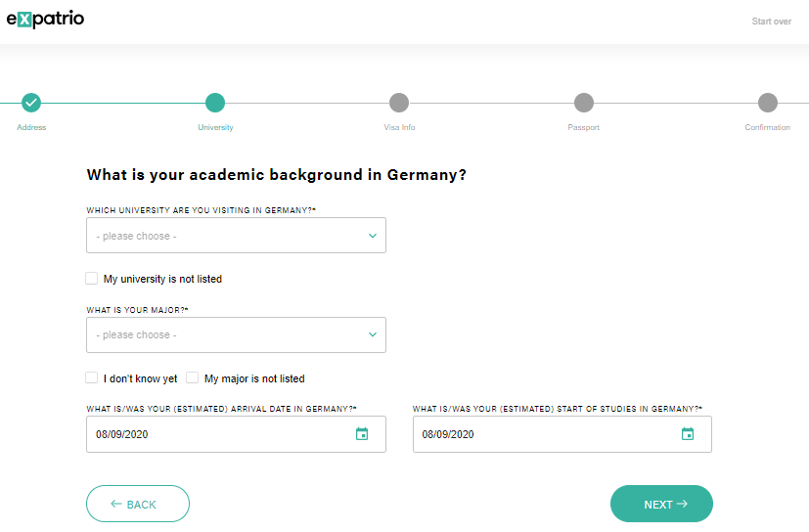Screen dimensions: 809x532
Task: Focus the arrival date input field
Action: coord(236,434)
